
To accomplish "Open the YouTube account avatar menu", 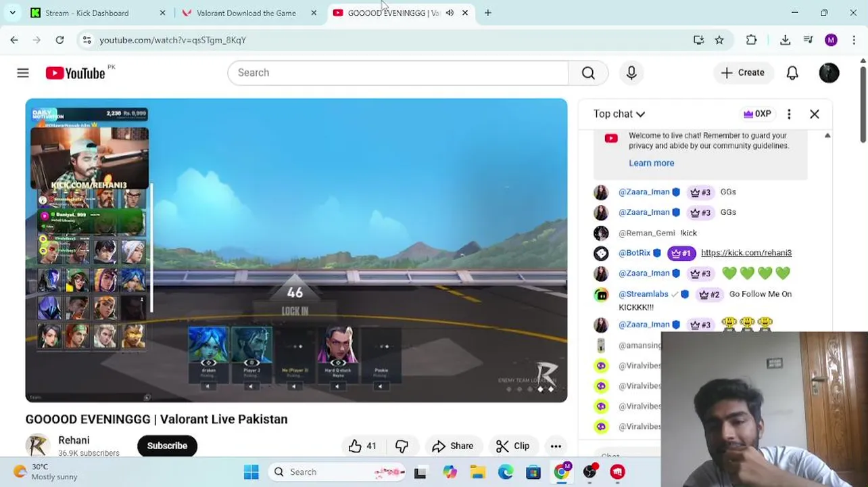I will [829, 73].
